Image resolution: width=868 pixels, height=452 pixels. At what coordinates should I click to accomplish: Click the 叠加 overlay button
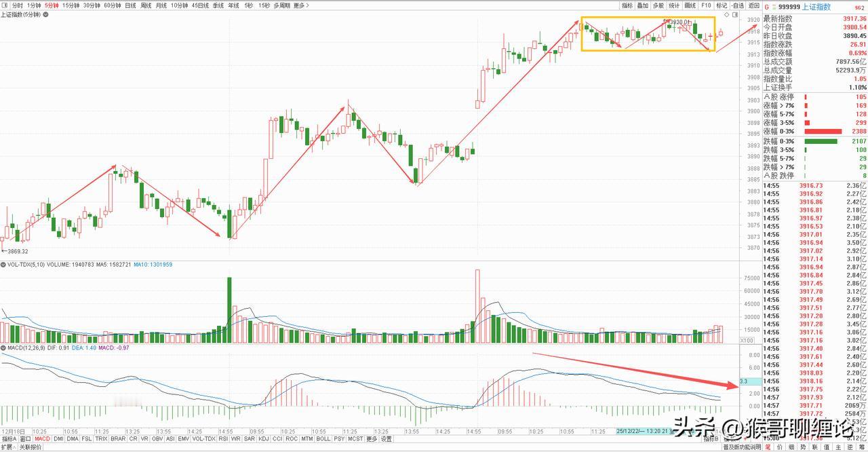643,5
